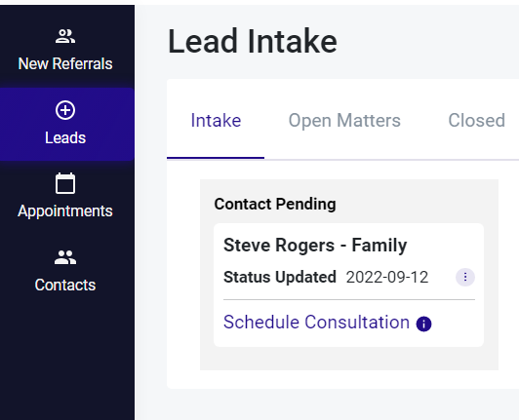519x420 pixels.
Task: Click the empty area of the Contact Pending column
Action: point(349,359)
